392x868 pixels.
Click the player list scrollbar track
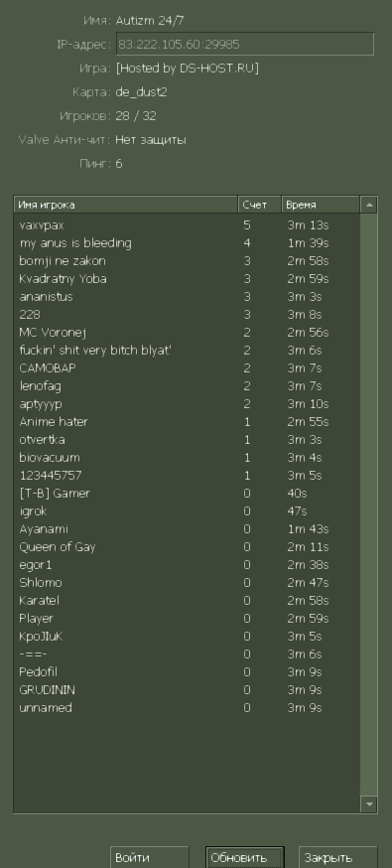click(369, 505)
